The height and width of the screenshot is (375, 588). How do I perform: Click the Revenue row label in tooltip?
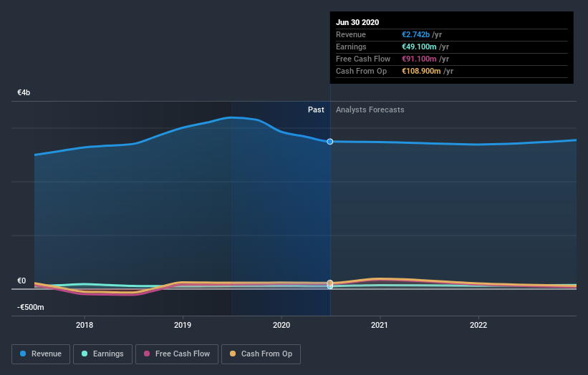[x=351, y=34]
